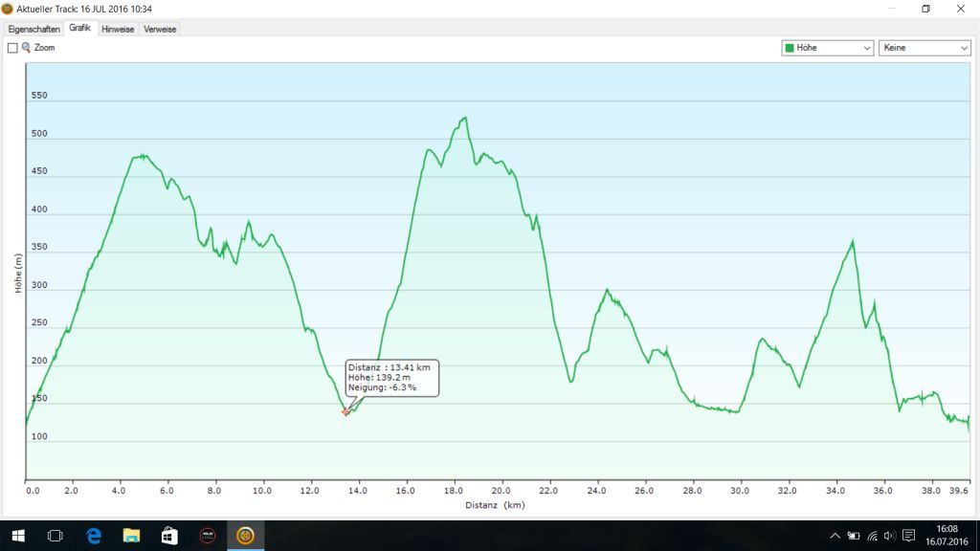Viewport: 980px width, 551px height.
Task: Click the magnifier Zoom icon
Action: click(26, 47)
